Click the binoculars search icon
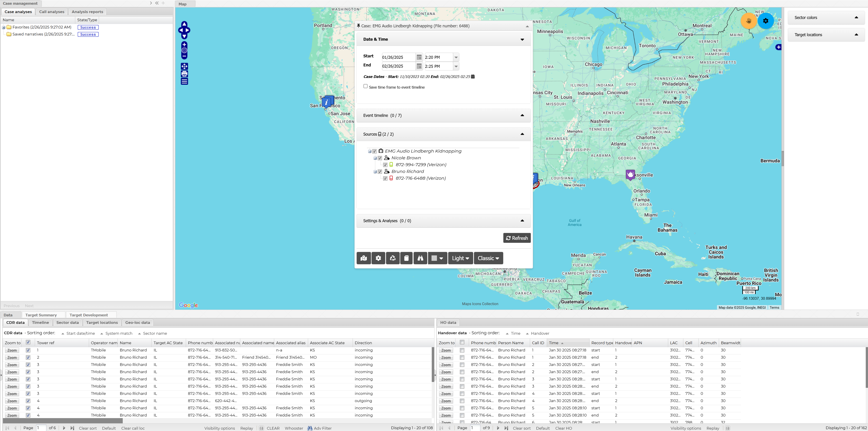The image size is (868, 431). [x=420, y=258]
